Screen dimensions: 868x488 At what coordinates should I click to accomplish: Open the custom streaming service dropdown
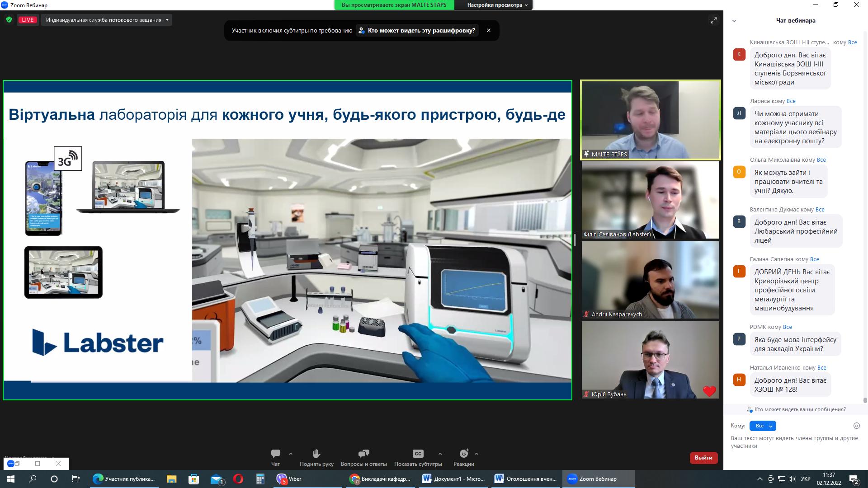click(x=107, y=20)
